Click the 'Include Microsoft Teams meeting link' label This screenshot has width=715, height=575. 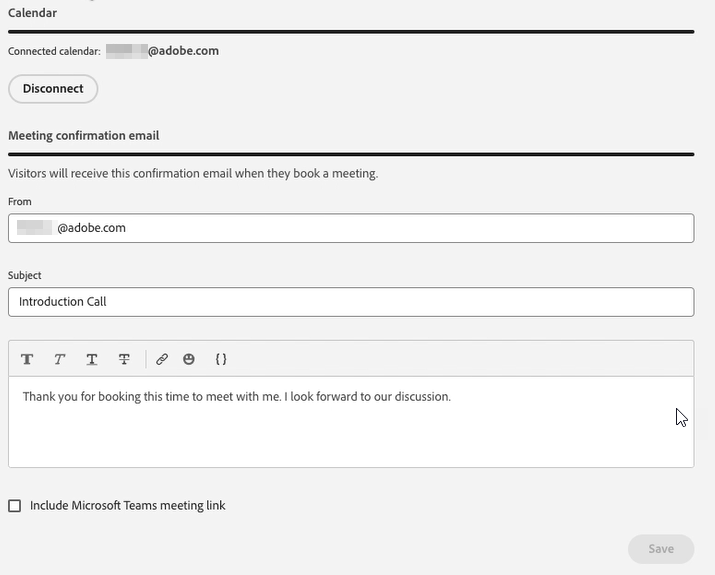128,506
